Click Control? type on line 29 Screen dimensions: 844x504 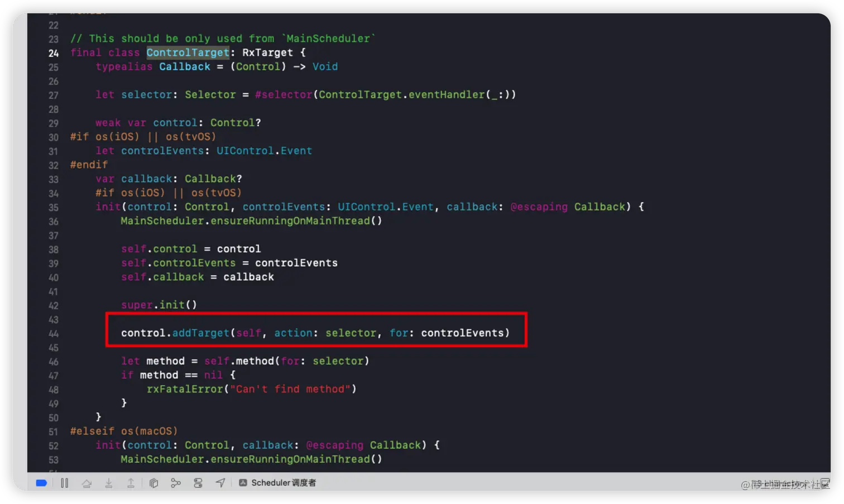click(x=236, y=123)
